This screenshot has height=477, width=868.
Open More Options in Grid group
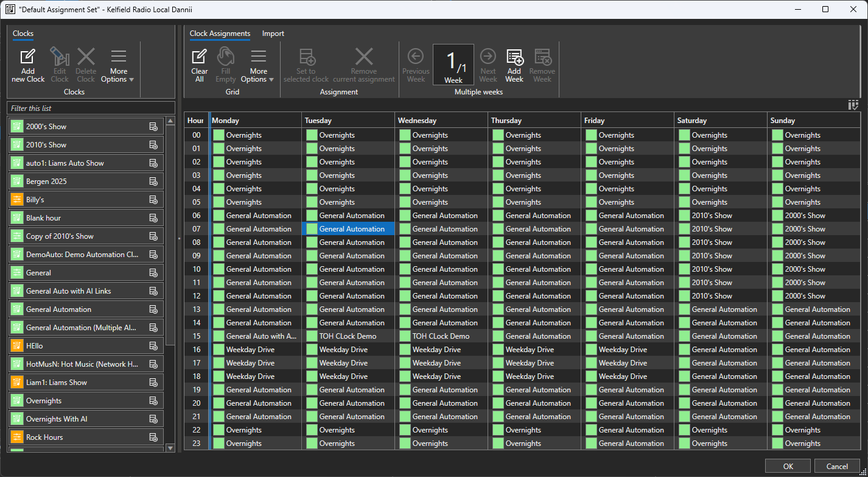pos(258,66)
